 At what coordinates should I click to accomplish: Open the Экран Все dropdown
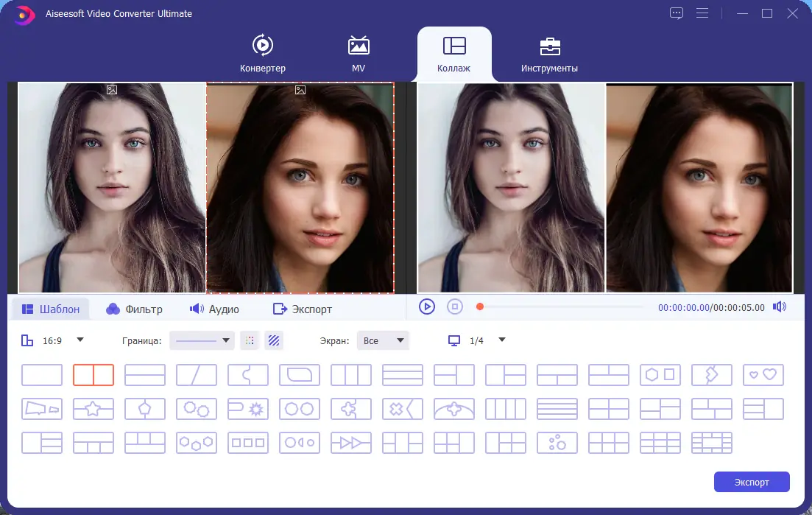[x=383, y=340]
